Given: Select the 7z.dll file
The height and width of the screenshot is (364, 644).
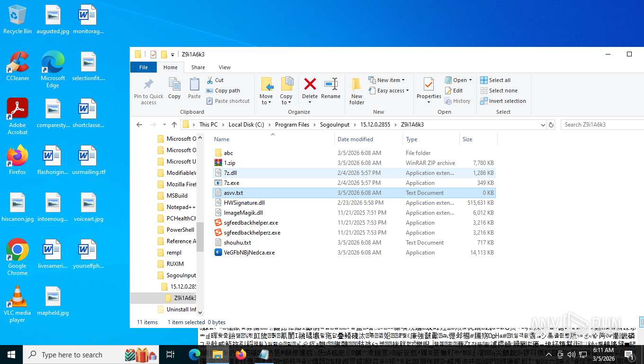Looking at the screenshot, I should coord(354,173).
